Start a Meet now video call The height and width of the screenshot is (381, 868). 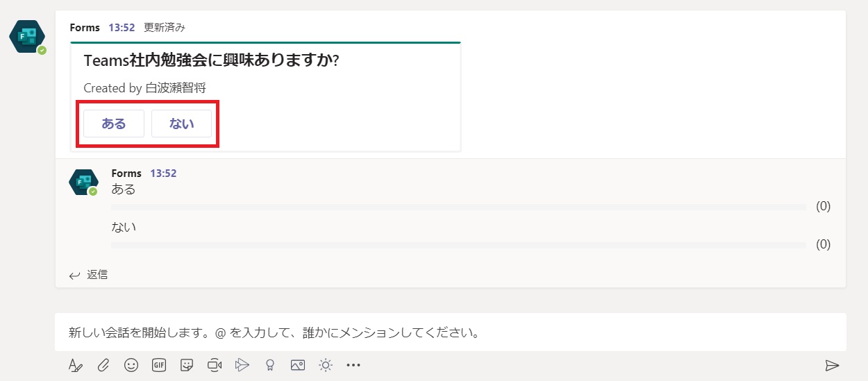coord(214,365)
